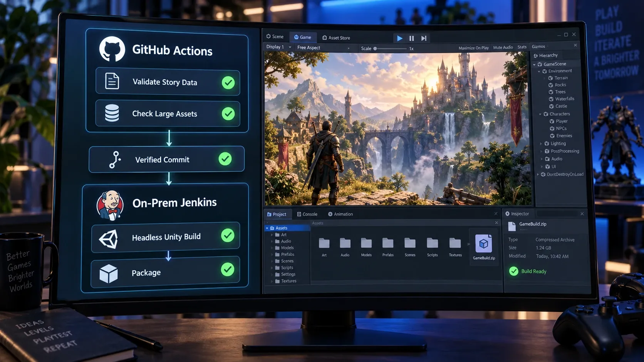Open the Textures folder icon in assets grid

455,243
